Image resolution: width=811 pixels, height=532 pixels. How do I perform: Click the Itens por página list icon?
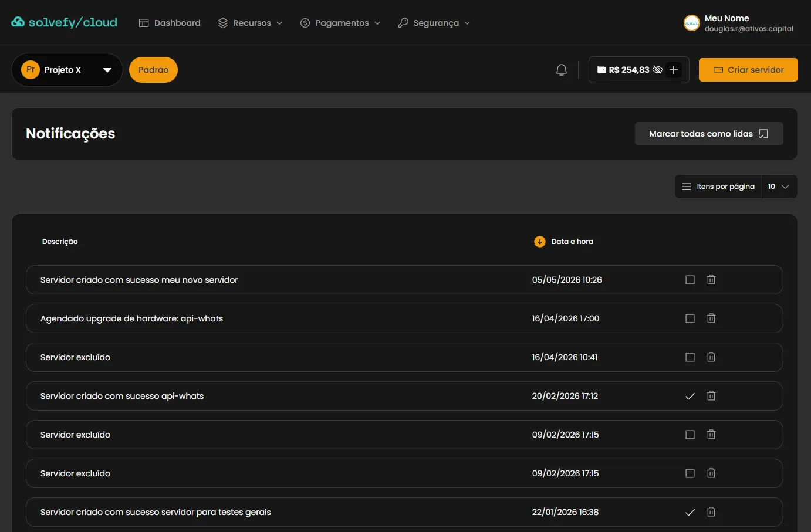click(x=687, y=187)
